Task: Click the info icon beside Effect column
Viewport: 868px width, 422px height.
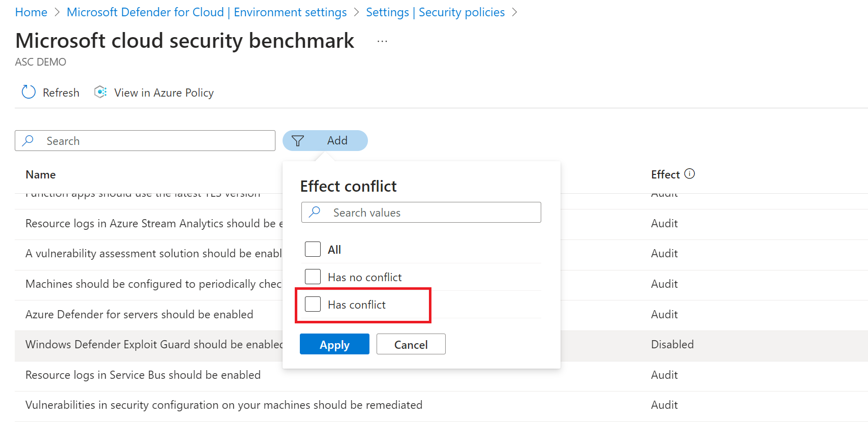Action: (x=690, y=173)
